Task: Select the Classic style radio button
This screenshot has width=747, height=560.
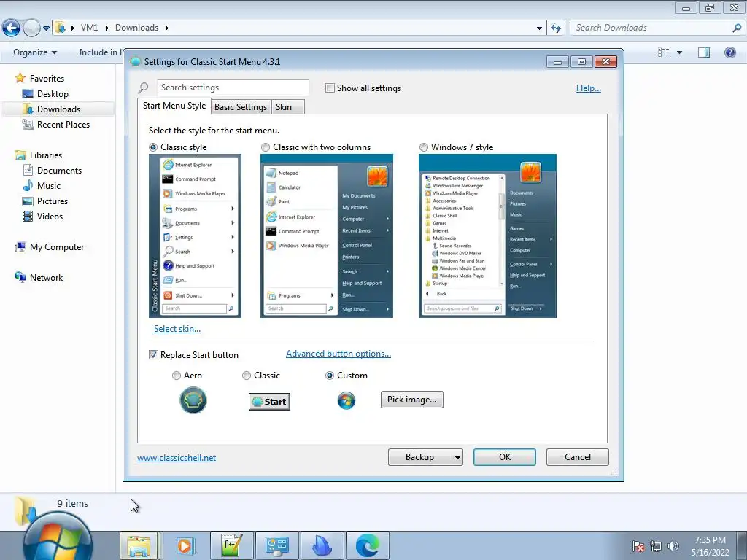Action: tap(153, 147)
